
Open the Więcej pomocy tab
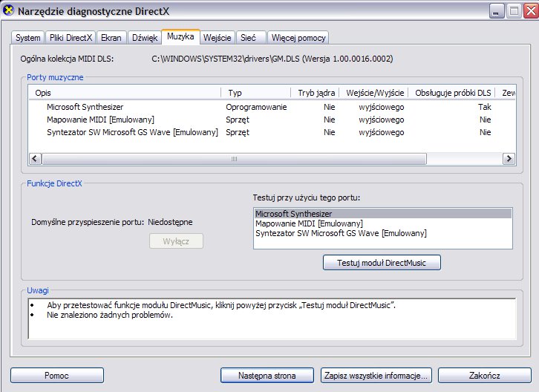point(298,38)
